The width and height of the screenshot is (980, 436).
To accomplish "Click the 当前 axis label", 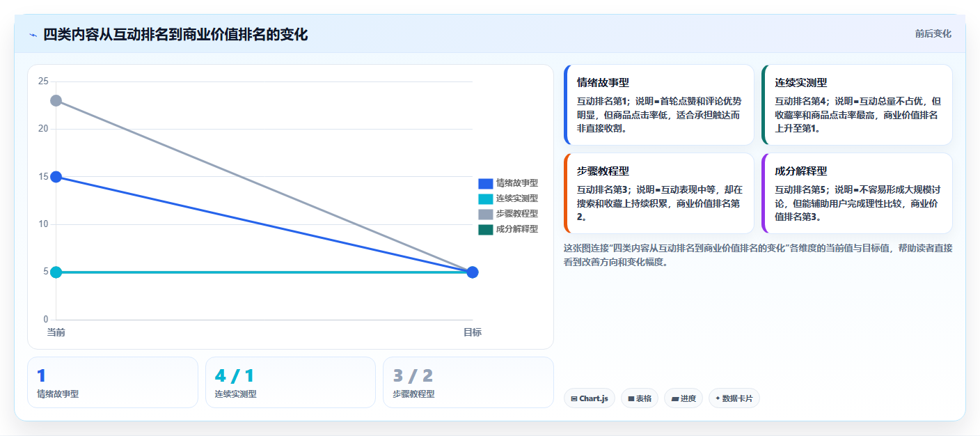I will tap(56, 332).
